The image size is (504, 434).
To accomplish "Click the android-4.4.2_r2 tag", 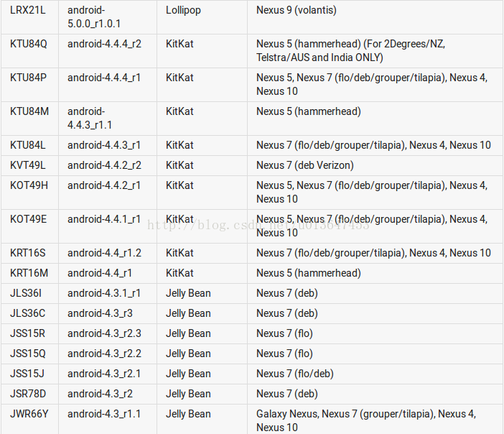I will 104,165.
